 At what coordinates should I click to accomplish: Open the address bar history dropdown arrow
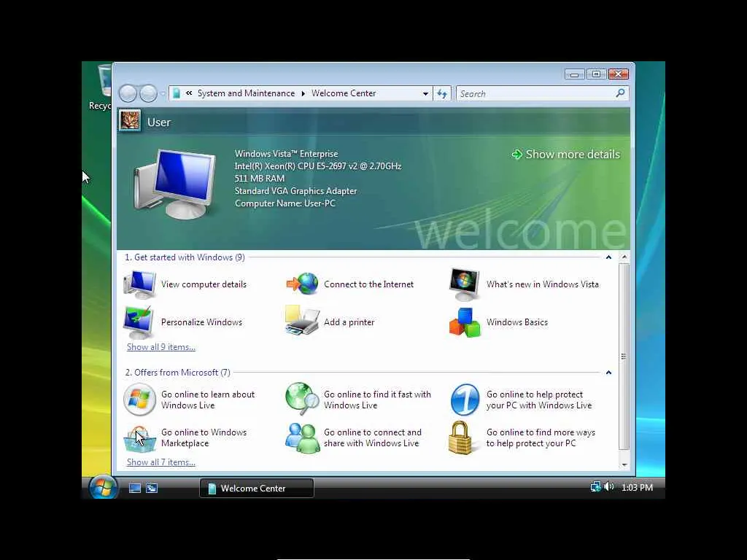pos(425,94)
